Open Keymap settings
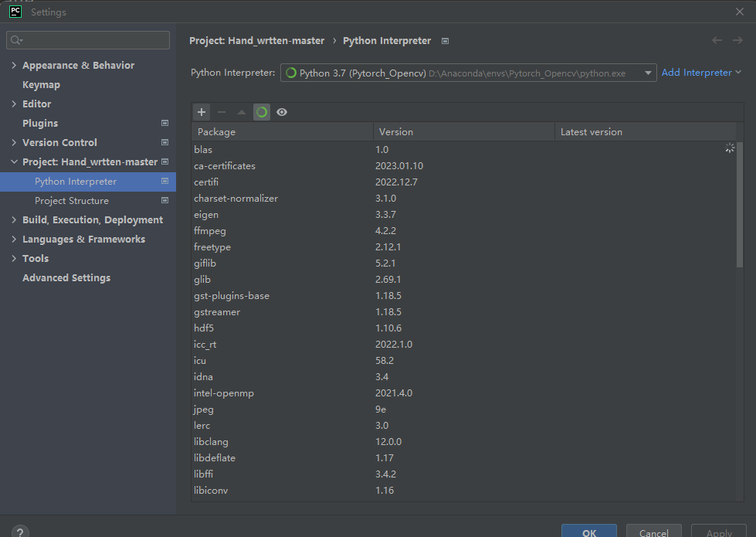This screenshot has width=756, height=537. click(x=41, y=84)
